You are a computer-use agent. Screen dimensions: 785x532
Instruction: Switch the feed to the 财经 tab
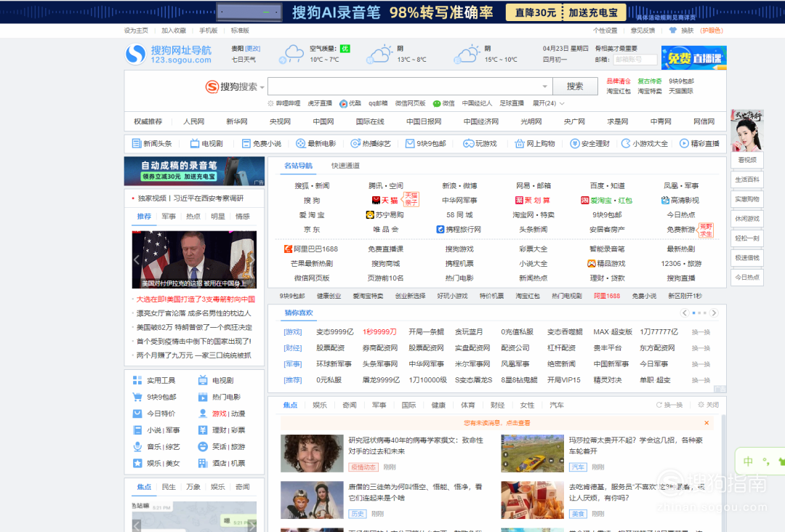point(497,405)
